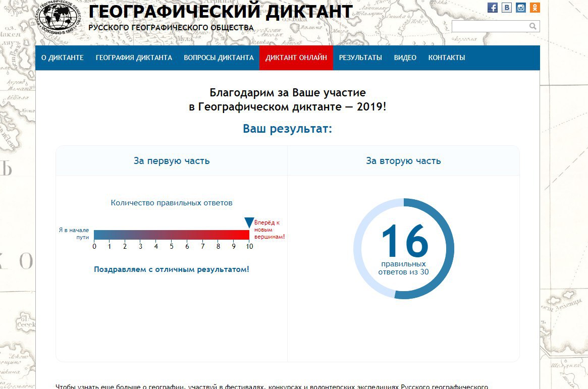Click the 'Русского географического общества' subtitle
Viewport: 588px width, 389px height.
pyautogui.click(x=171, y=28)
